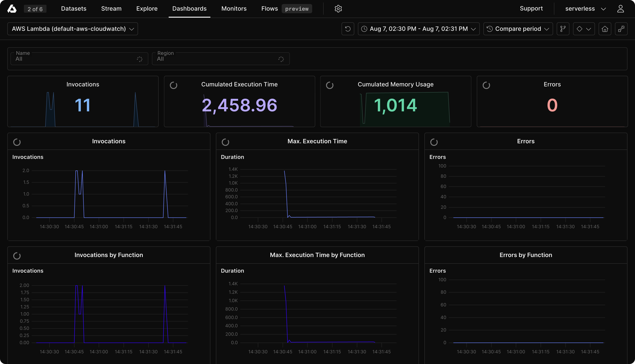Click the home icon button
The image size is (635, 364).
pos(605,29)
